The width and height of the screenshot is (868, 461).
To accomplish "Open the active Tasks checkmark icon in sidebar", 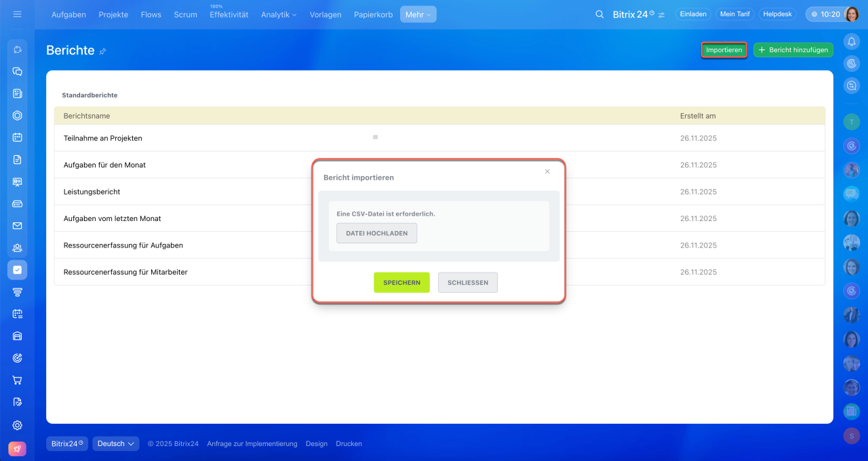I will coord(18,270).
